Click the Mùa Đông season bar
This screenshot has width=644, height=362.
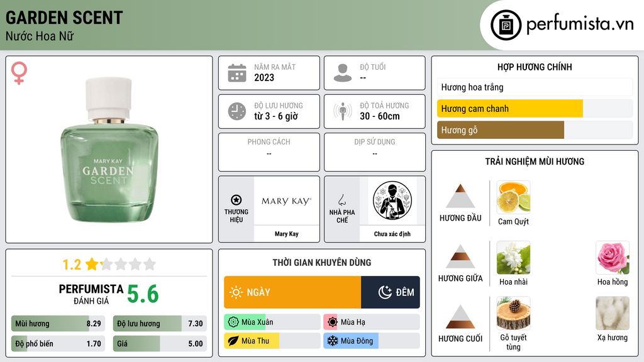click(371, 341)
